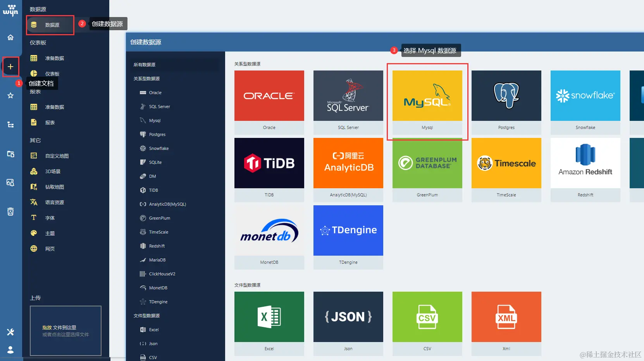The image size is (644, 361).
Task: Open the GreenPlum database tile
Action: pos(427,170)
